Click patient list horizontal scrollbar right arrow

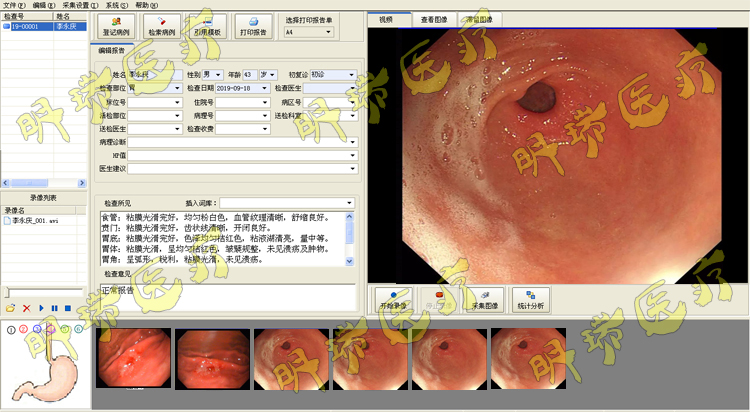(82, 183)
